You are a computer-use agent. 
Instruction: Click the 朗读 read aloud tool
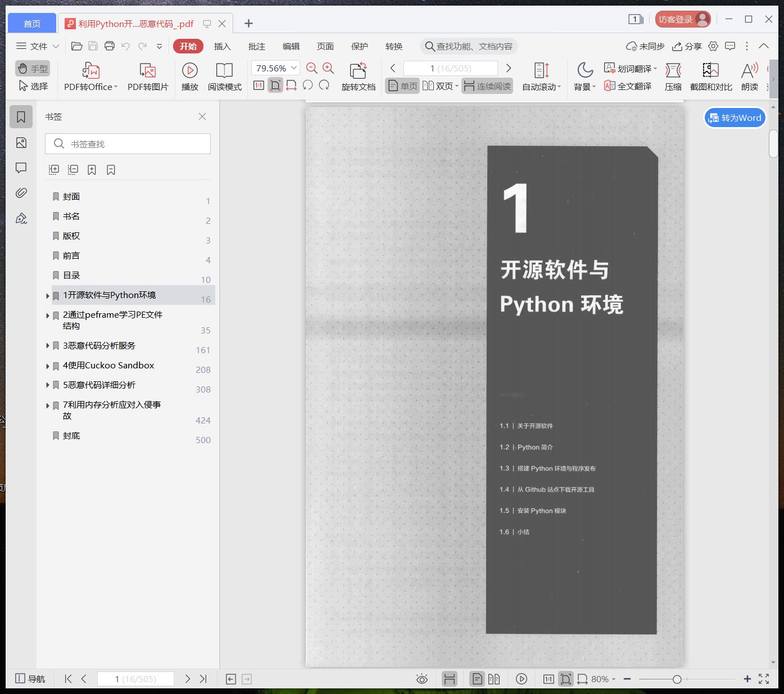click(x=750, y=76)
